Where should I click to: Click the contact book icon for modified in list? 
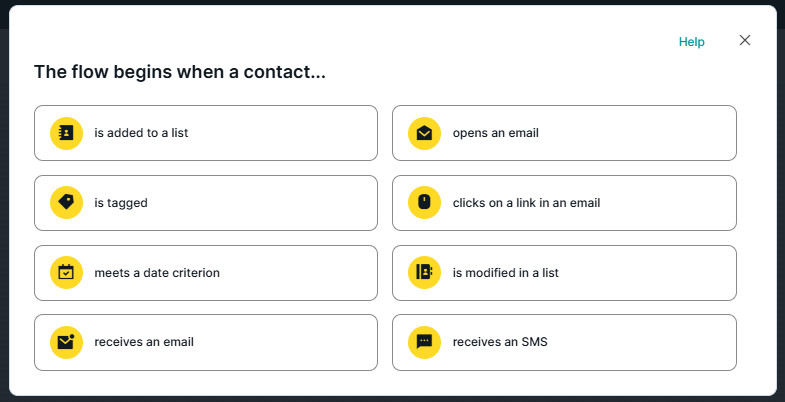coord(424,272)
